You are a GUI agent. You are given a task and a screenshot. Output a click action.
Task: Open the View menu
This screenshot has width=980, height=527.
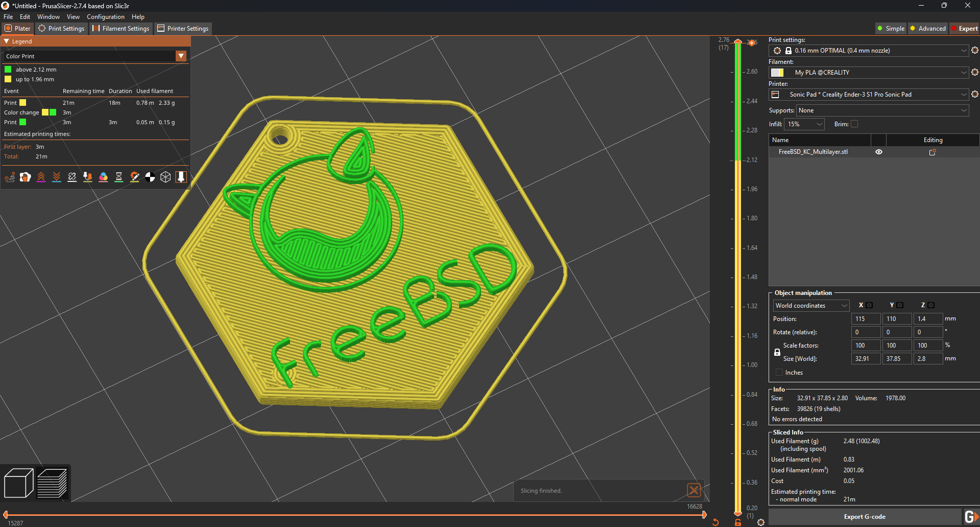pos(73,17)
